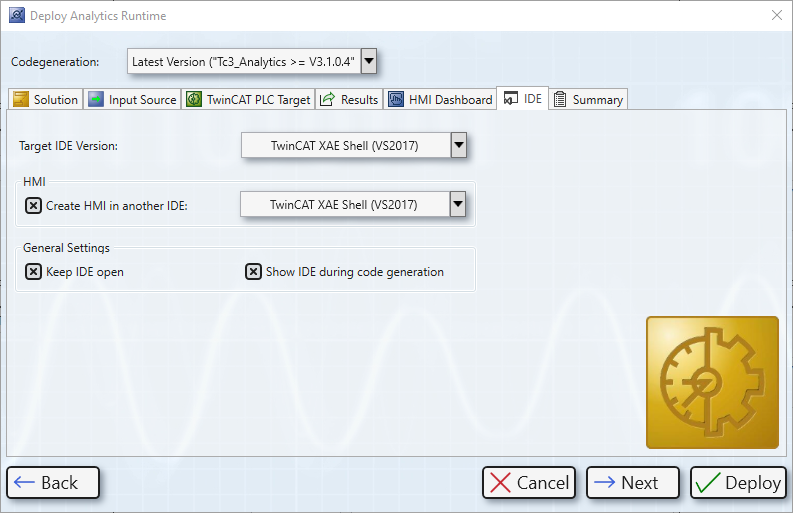Disable Show IDE during code generation
Viewport: 793px width, 513px height.
coord(253,272)
